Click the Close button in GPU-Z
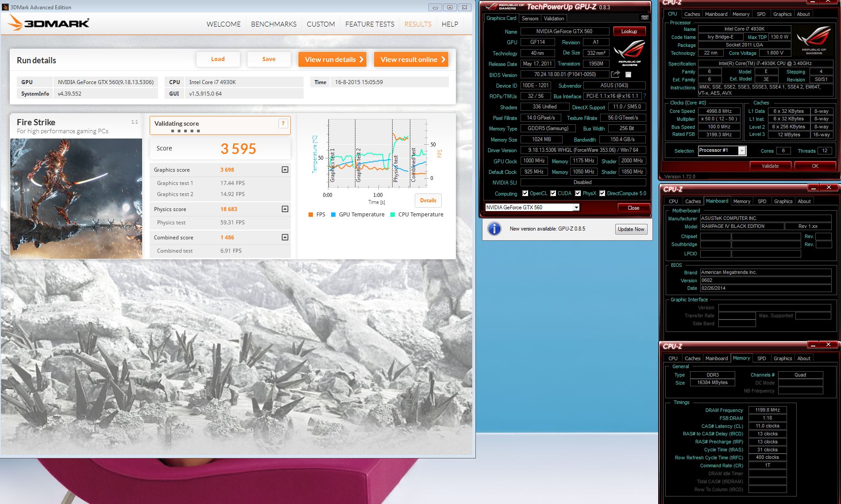The height and width of the screenshot is (504, 841). coord(633,208)
